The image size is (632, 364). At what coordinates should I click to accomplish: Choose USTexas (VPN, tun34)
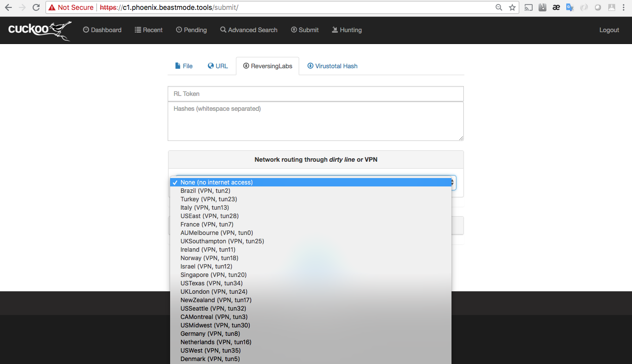(x=311, y=283)
